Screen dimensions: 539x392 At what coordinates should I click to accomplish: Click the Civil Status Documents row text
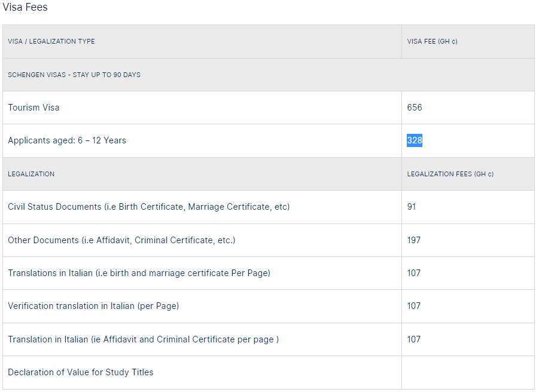click(x=149, y=207)
